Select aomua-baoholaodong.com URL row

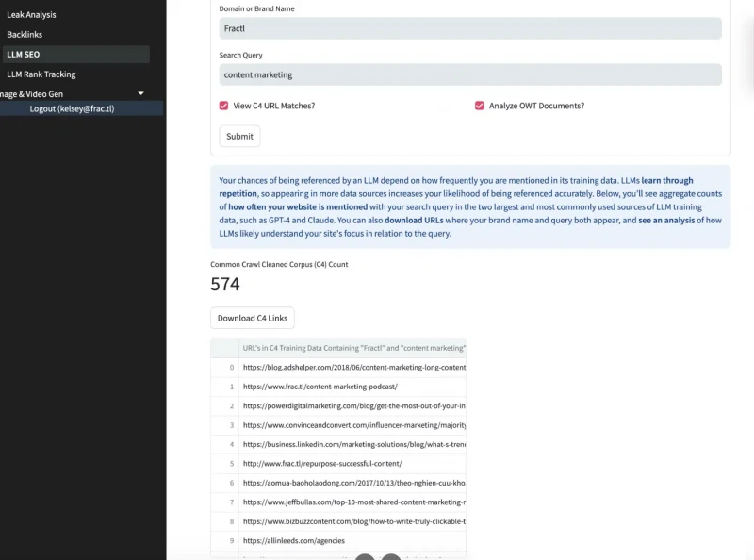pyautogui.click(x=352, y=483)
